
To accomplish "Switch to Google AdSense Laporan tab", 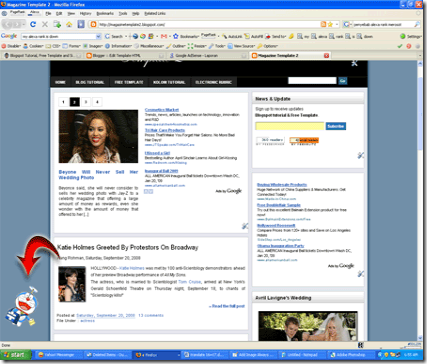I will (x=207, y=56).
